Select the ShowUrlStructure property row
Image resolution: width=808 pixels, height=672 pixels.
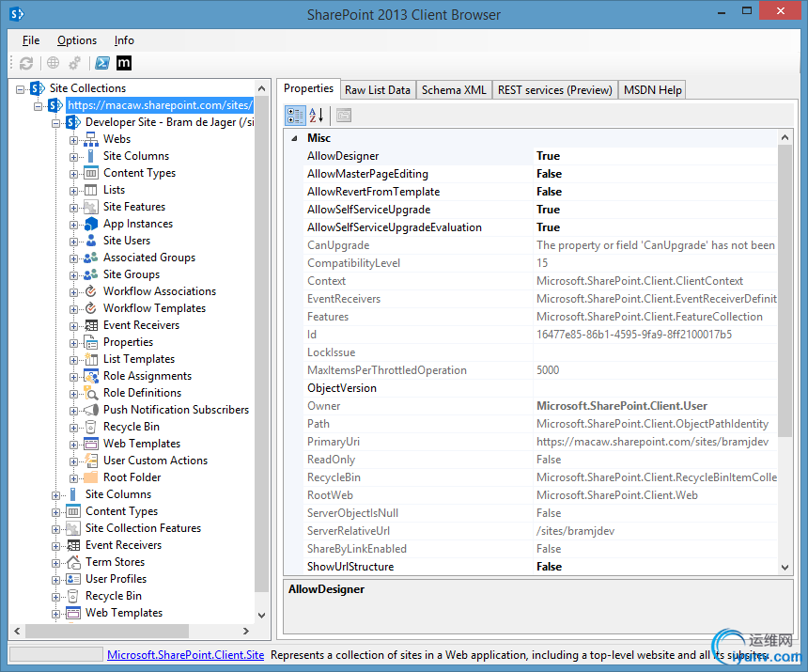[540, 567]
